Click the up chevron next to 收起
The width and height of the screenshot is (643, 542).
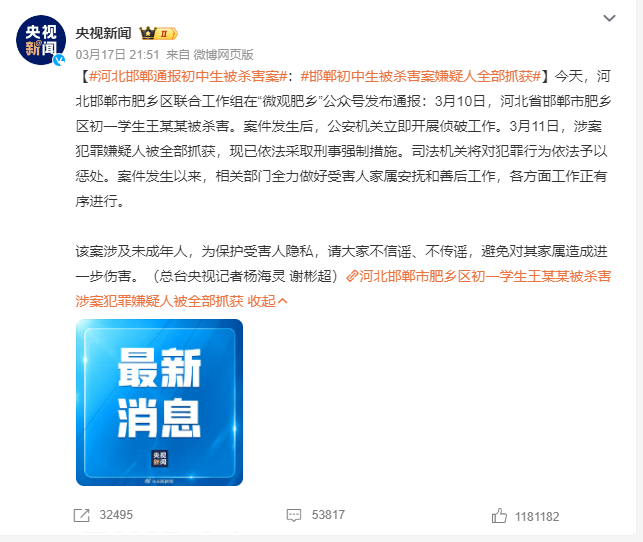[283, 301]
